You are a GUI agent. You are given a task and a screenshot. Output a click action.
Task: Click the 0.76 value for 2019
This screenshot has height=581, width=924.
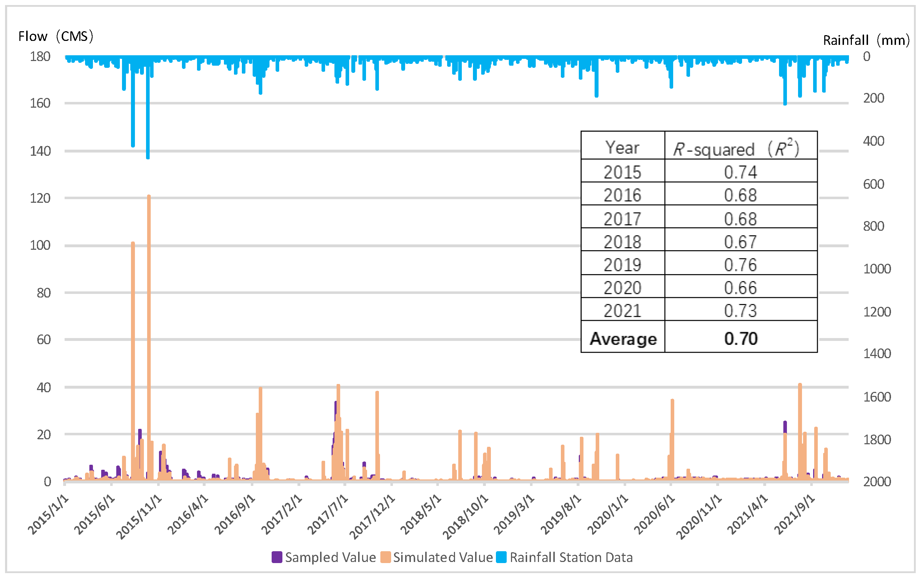[740, 265]
